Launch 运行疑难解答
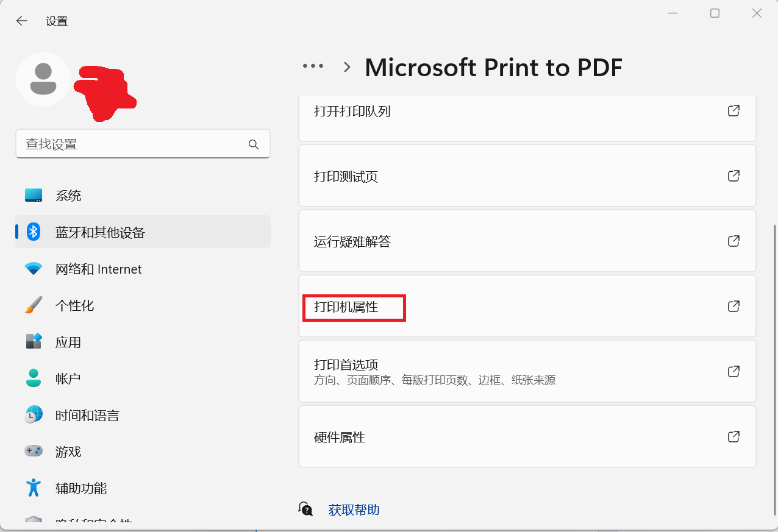Image resolution: width=778 pixels, height=532 pixels. [527, 241]
